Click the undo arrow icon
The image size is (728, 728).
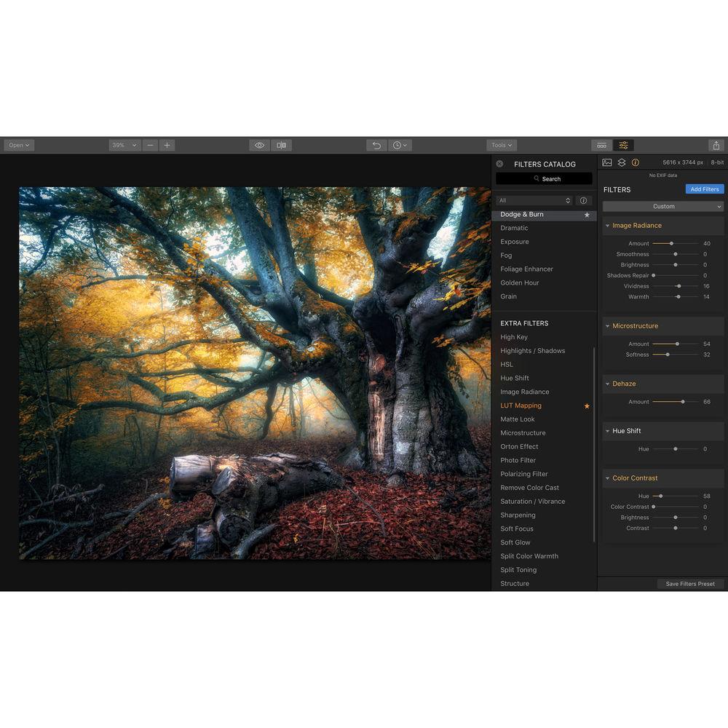376,145
